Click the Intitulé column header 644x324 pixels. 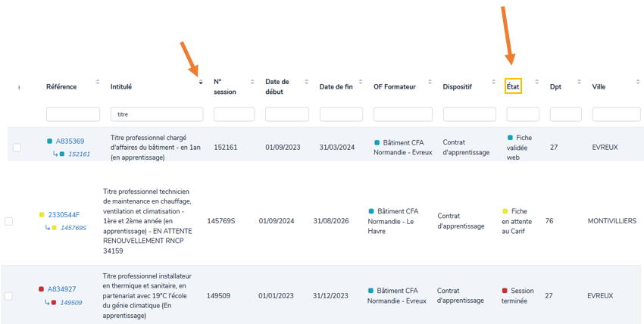click(121, 87)
